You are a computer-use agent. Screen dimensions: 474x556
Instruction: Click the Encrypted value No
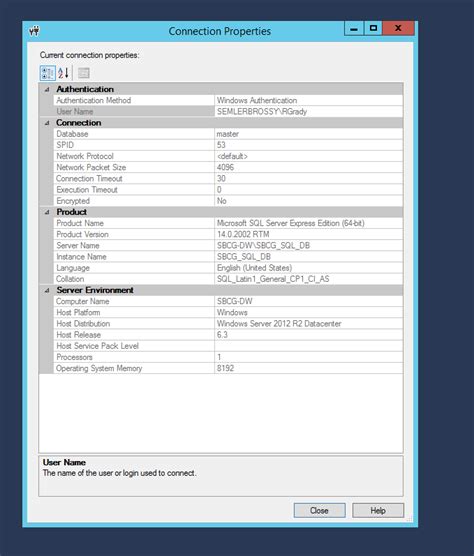tap(222, 201)
